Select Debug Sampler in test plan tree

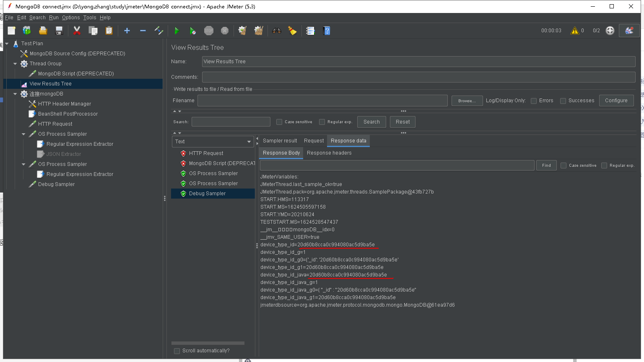coord(56,184)
